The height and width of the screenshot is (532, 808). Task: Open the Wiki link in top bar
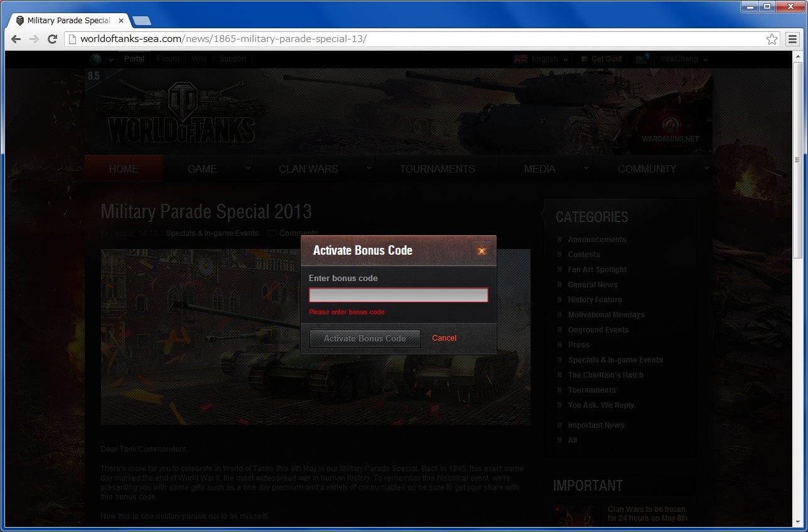pyautogui.click(x=199, y=59)
